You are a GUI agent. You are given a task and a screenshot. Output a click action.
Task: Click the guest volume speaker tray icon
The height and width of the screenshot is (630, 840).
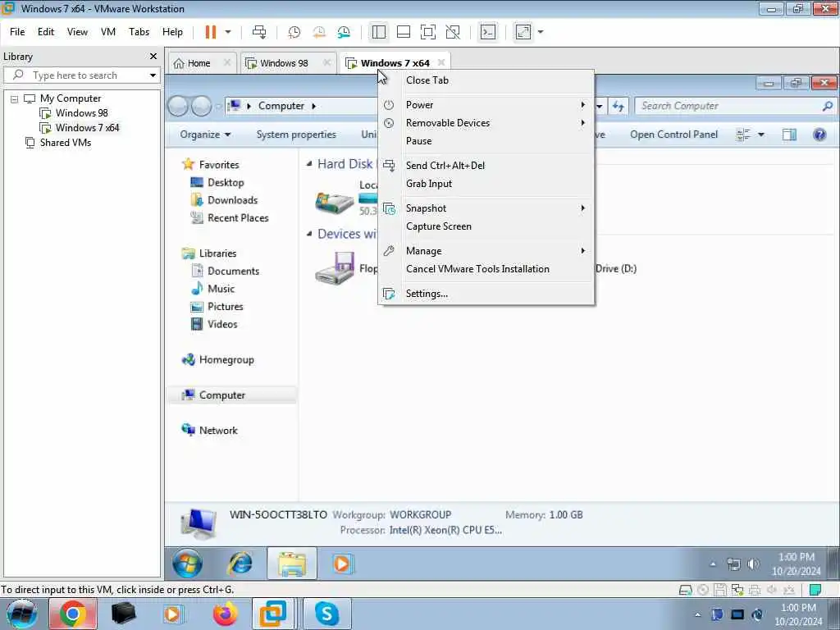[x=753, y=564]
